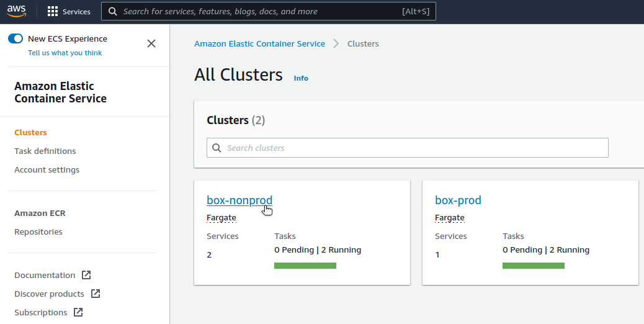Click the Clusters (2) heading
This screenshot has height=324, width=644.
point(236,120)
